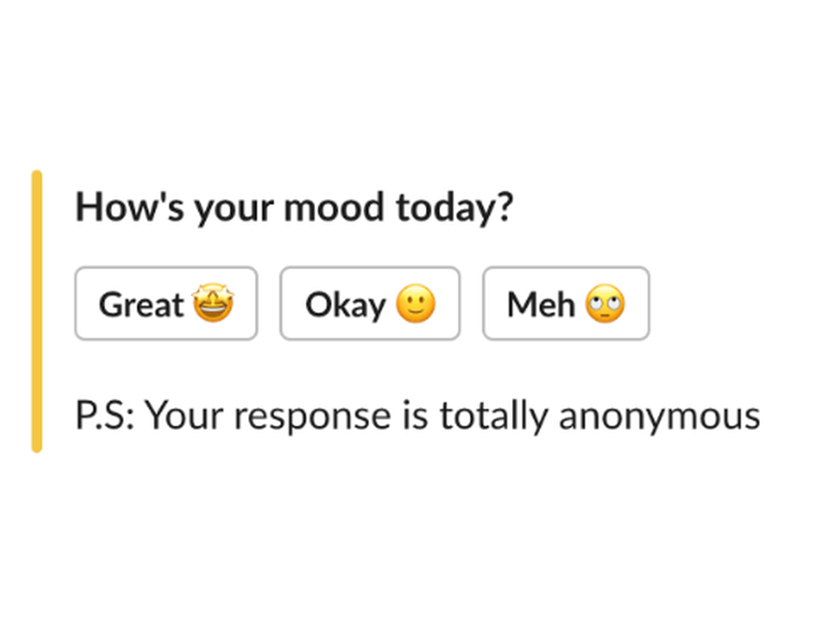Click the word "How's" in the heading
Screen dimensions: 827x644
130,206
